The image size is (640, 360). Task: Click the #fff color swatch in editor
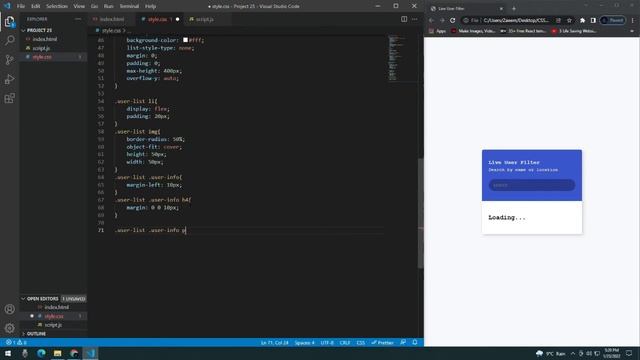(x=185, y=40)
